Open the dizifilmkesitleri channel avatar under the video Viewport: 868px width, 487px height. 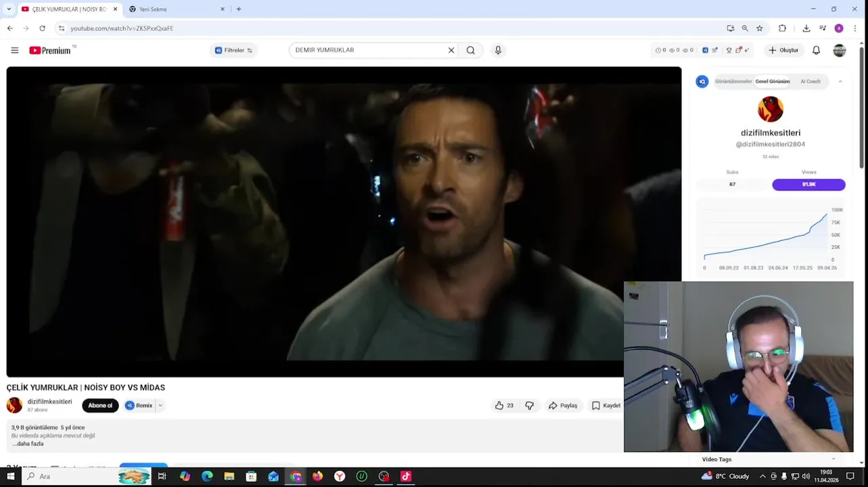tap(14, 405)
